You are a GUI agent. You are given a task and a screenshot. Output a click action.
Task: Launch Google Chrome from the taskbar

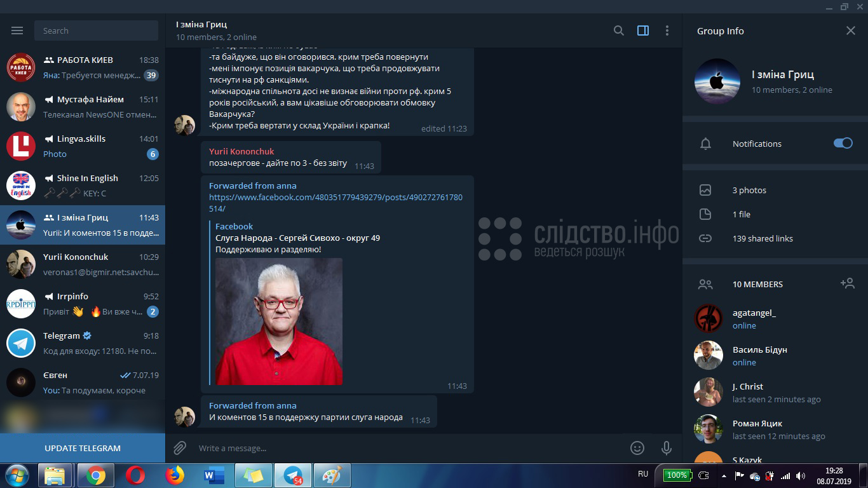[95, 475]
